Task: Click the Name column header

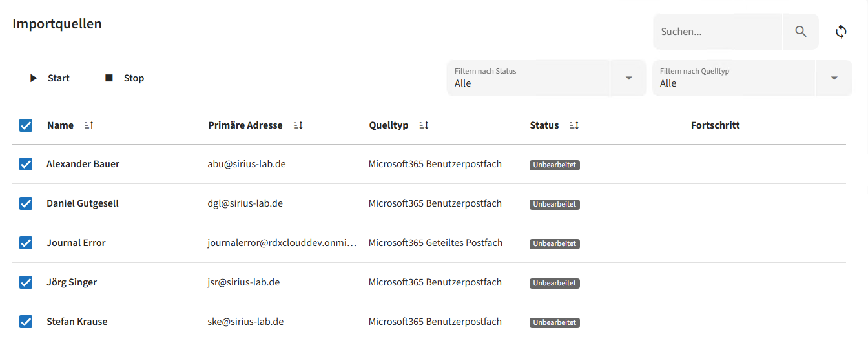Action: click(60, 125)
